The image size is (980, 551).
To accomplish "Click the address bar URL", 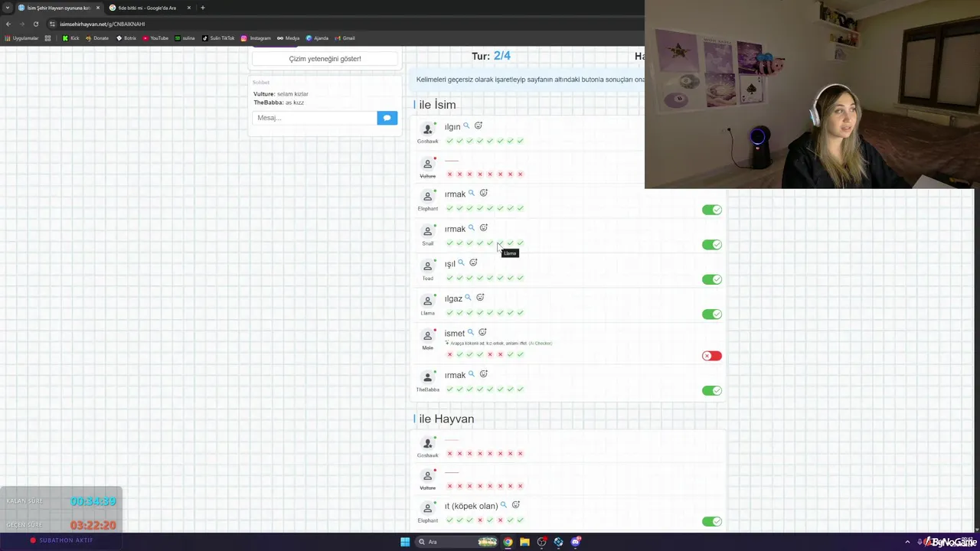I will pos(102,24).
